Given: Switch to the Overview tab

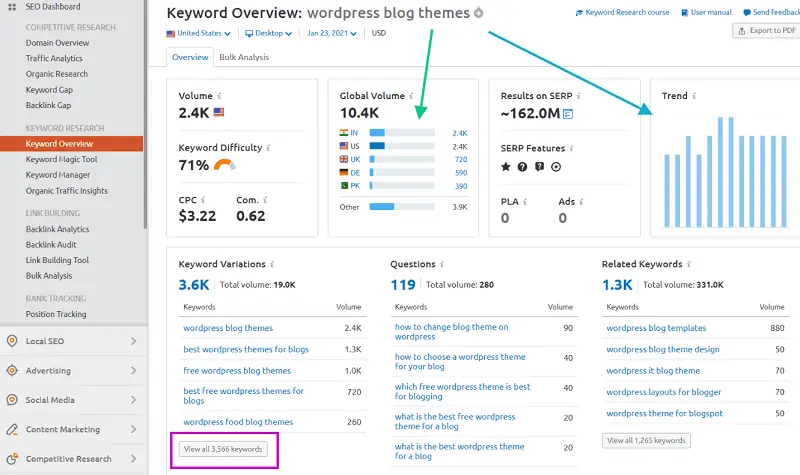Looking at the screenshot, I should point(190,57).
